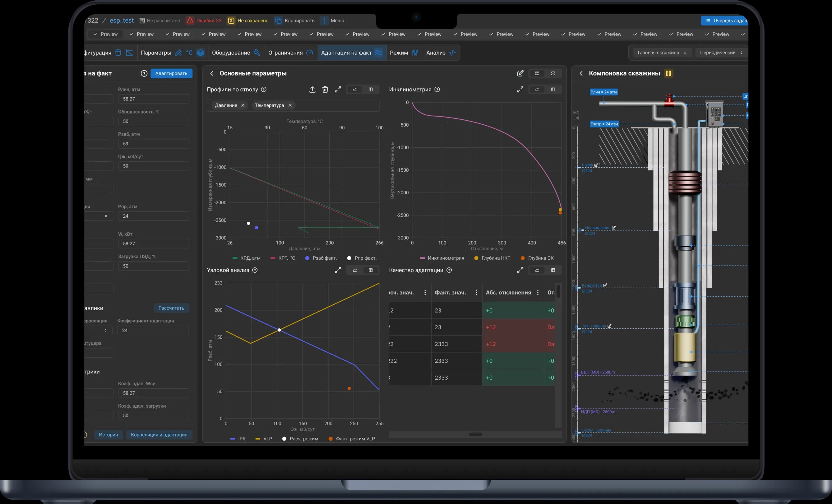Switch Основные параметры to grid layout
This screenshot has width=832, height=504.
[537, 73]
